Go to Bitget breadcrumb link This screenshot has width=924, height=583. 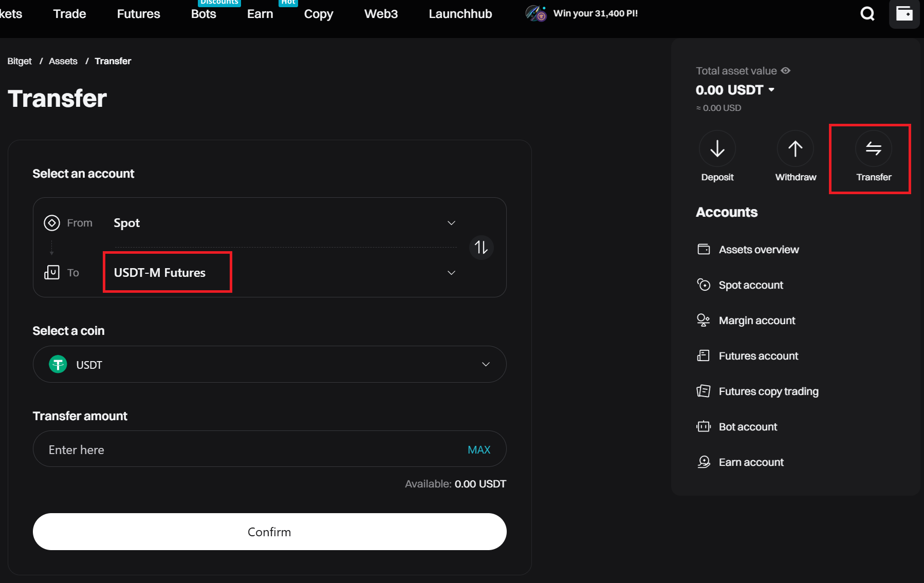click(x=20, y=61)
